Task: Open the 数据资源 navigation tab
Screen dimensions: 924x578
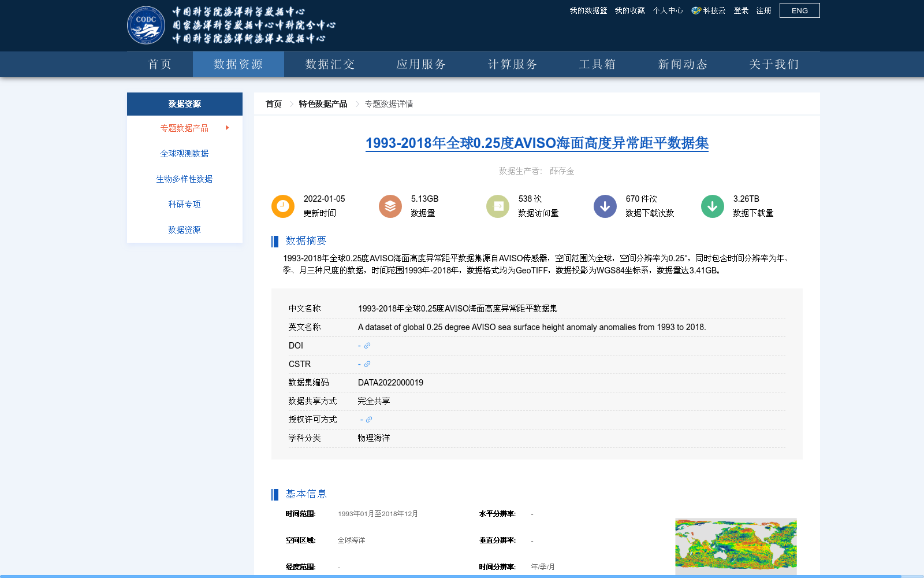Action: tap(239, 64)
